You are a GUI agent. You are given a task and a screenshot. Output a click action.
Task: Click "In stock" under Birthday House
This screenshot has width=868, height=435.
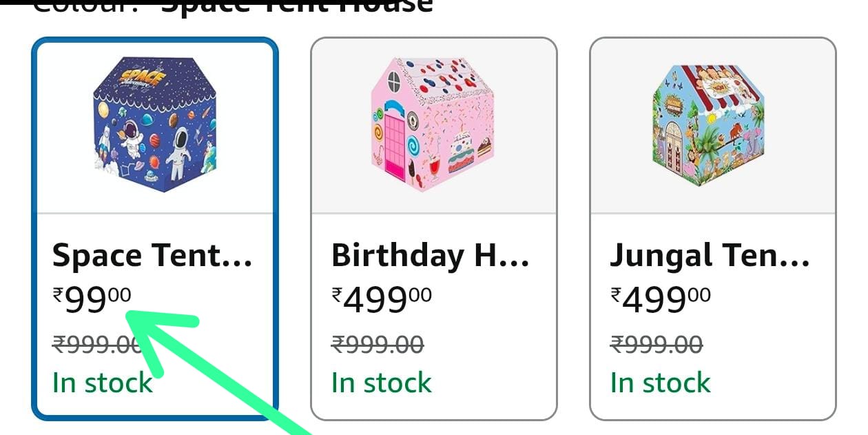pyautogui.click(x=381, y=383)
